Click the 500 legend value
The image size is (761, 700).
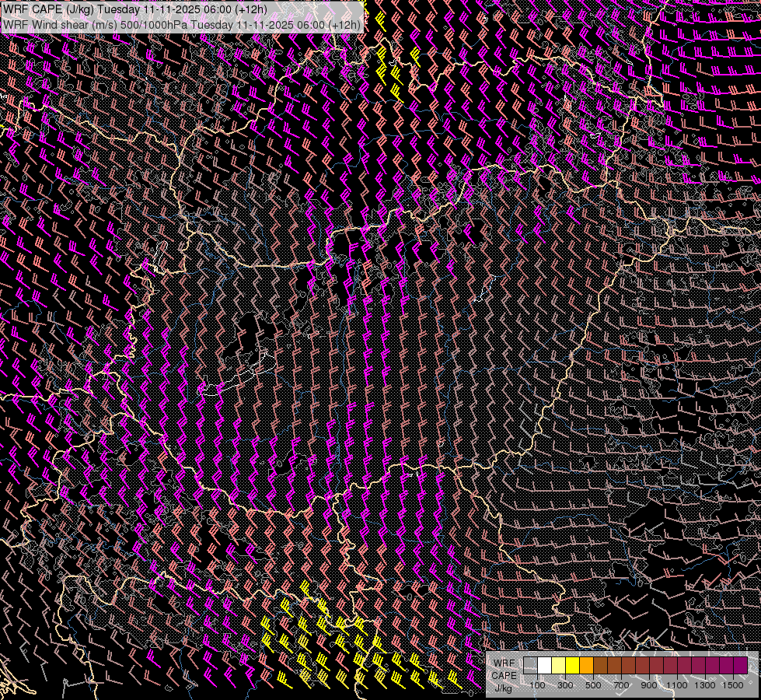pos(593,685)
